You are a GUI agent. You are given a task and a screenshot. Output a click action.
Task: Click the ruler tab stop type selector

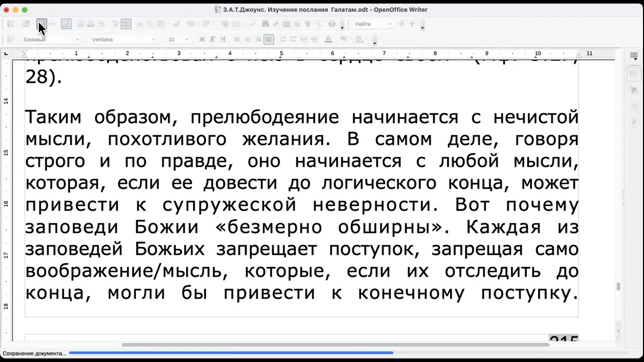tap(6, 53)
